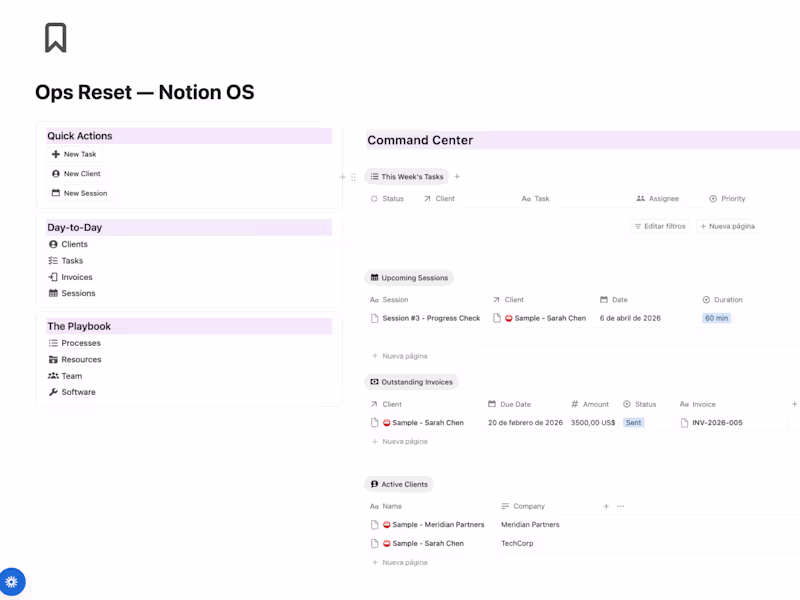Click the drag handle beside This Week's Tasks
Viewport: 800px width, 600px height.
(353, 177)
